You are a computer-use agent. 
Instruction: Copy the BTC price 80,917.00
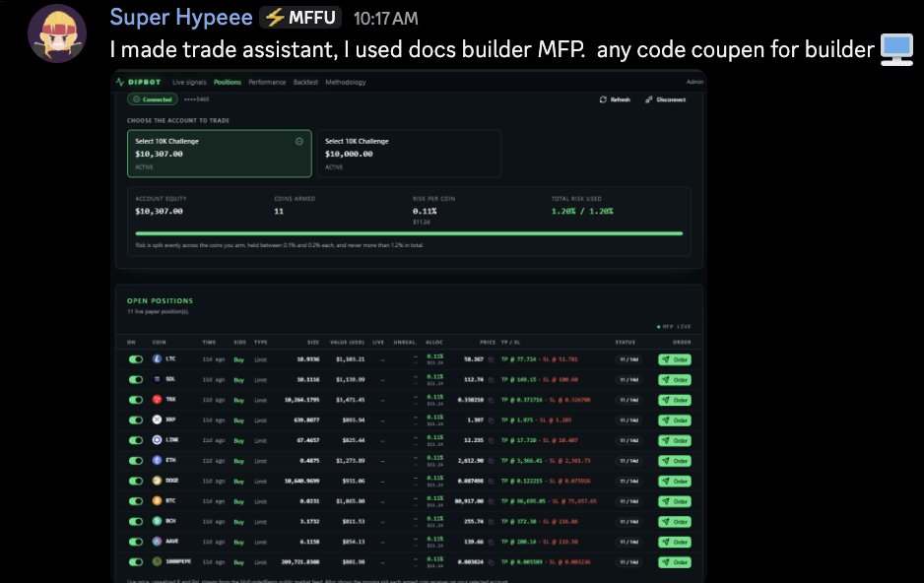[491, 501]
